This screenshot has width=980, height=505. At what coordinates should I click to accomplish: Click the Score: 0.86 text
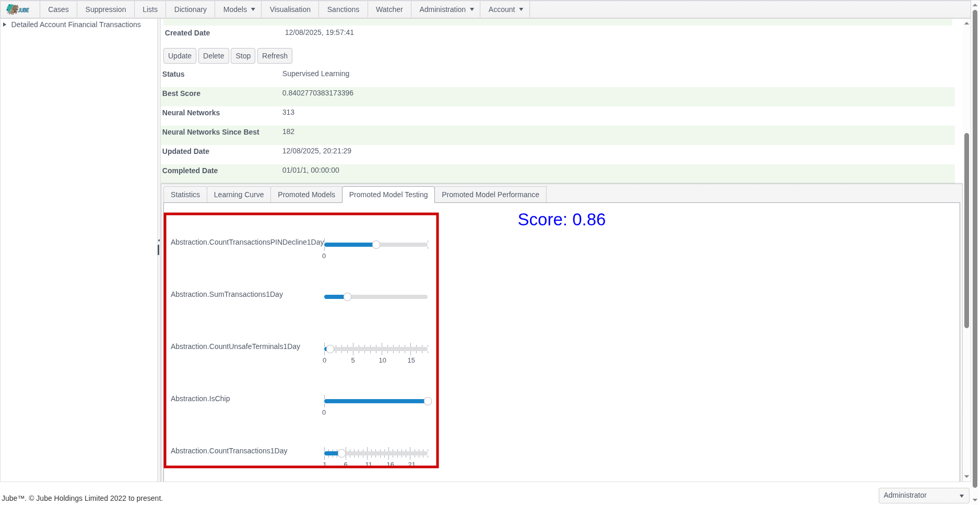561,220
